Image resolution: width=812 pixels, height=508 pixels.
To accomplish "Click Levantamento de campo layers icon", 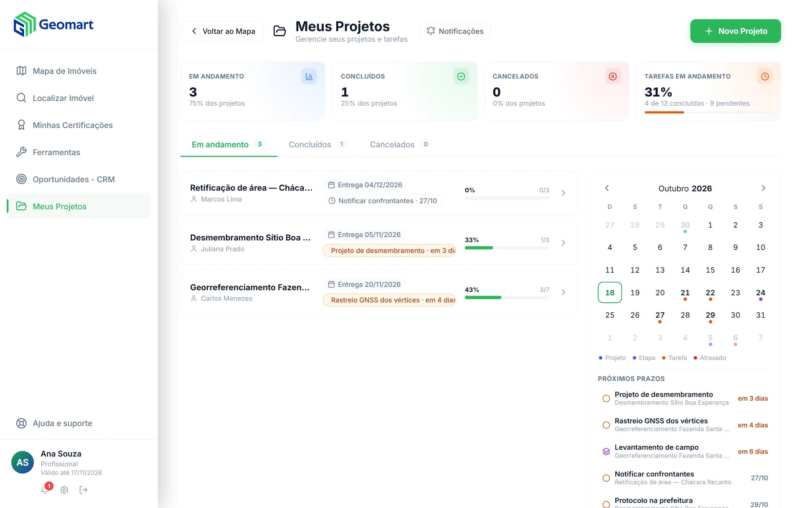I will coord(606,451).
